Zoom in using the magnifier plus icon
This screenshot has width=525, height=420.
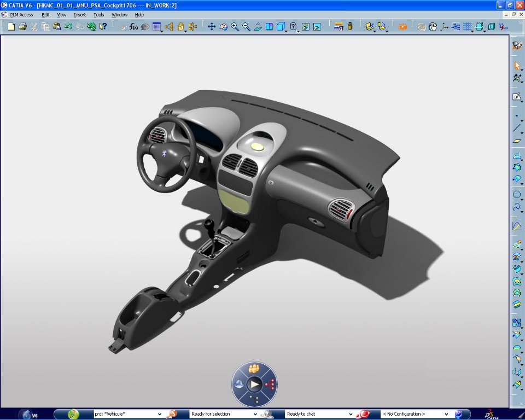234,26
